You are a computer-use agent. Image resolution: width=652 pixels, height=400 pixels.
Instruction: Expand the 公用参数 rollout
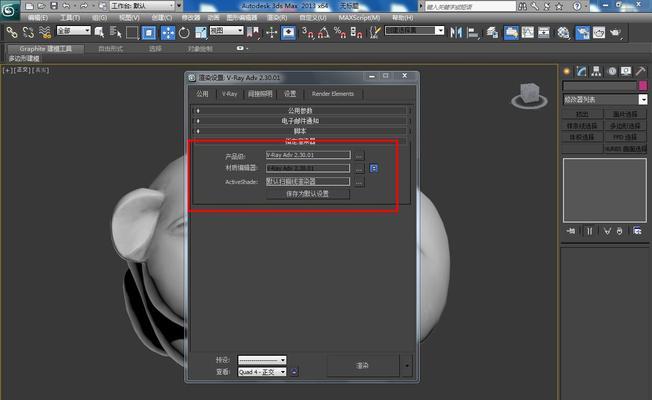click(x=300, y=111)
